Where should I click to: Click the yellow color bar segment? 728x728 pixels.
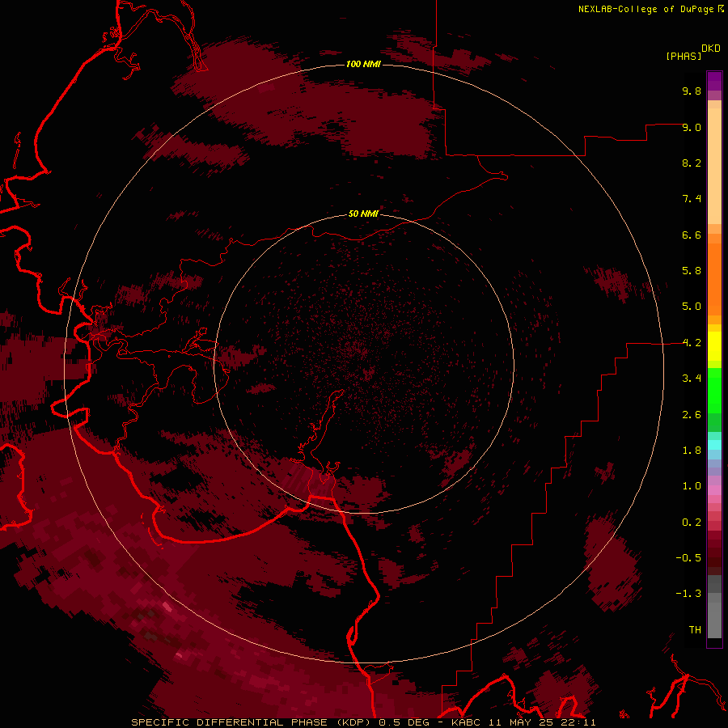pyautogui.click(x=714, y=346)
